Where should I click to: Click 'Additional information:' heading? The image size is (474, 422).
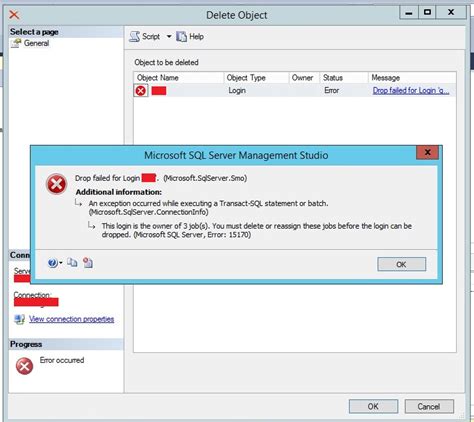coord(119,192)
